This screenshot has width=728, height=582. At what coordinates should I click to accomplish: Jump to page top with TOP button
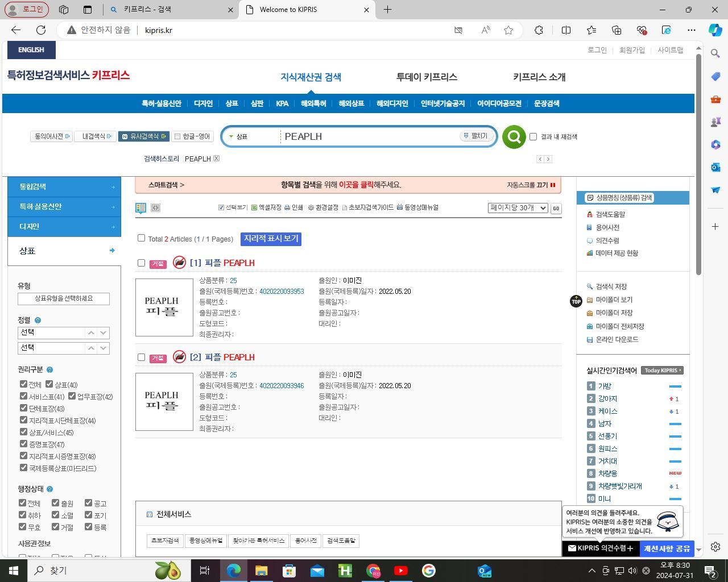(576, 301)
